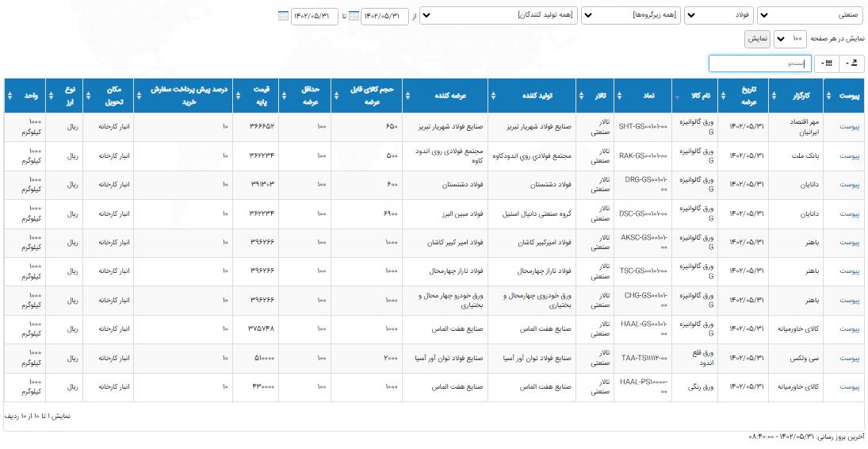Edit the start date field after از
The height and width of the screenshot is (449, 868).
click(384, 16)
